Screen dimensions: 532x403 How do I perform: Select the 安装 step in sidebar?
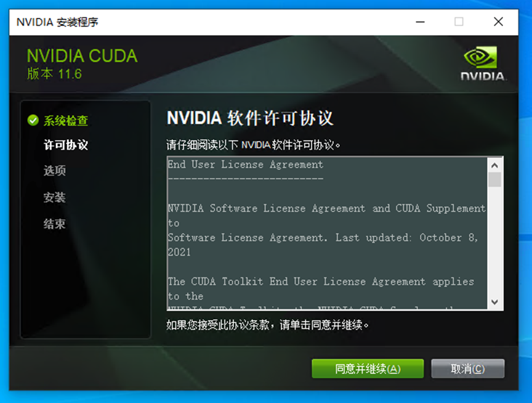(x=55, y=197)
